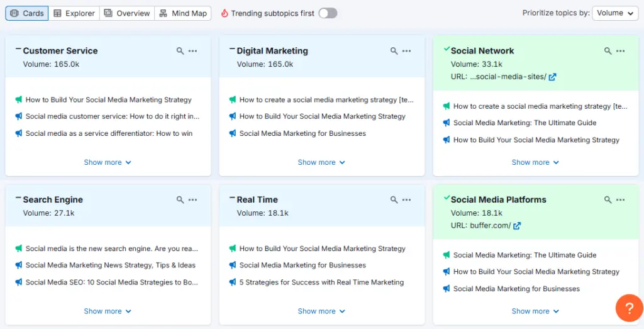Select the Overview view tab
Viewport: 644px width, 329px height.
(127, 13)
